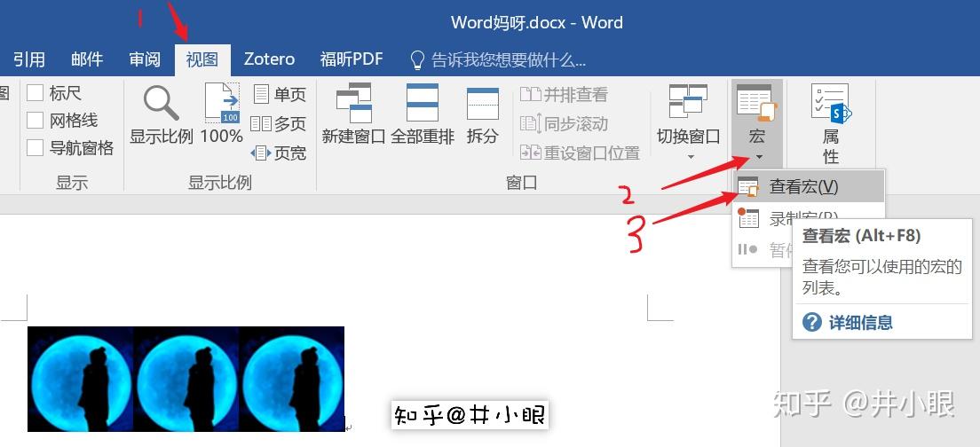Open the Zotero tab
Viewport: 980px width, 447px height.
(x=269, y=59)
